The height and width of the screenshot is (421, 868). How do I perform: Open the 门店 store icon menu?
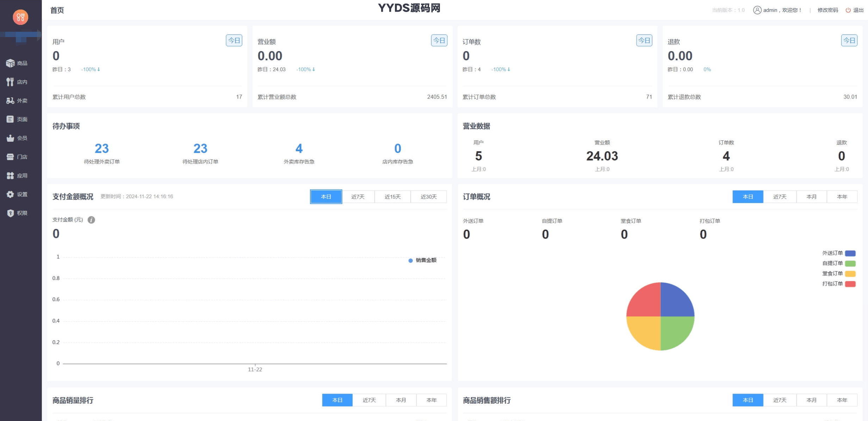tap(10, 157)
